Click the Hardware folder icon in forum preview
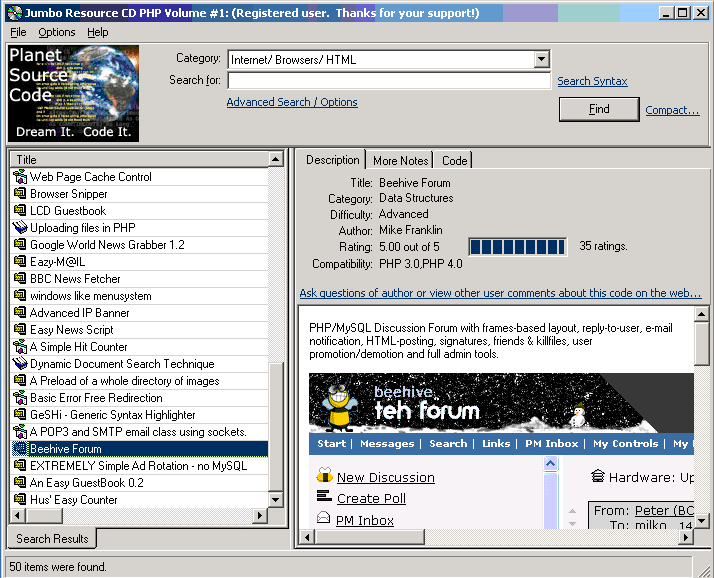Viewport: 714px width, 578px height. click(x=597, y=476)
